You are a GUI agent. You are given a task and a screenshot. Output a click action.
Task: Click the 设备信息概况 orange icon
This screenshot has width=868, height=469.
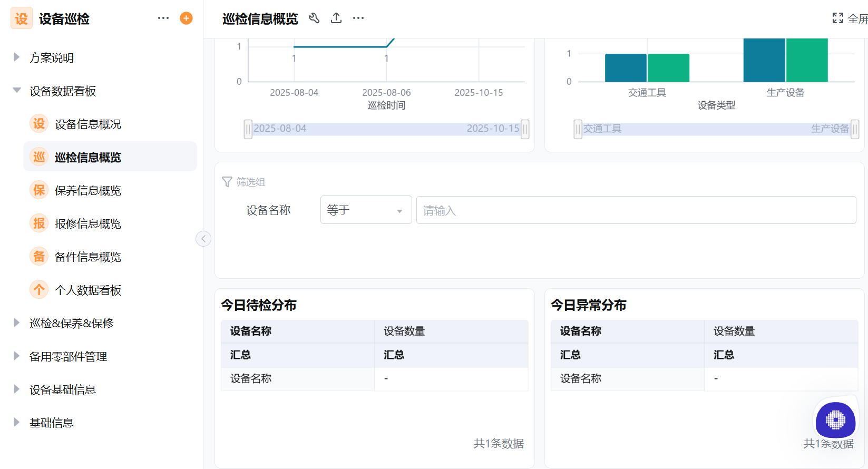point(39,124)
